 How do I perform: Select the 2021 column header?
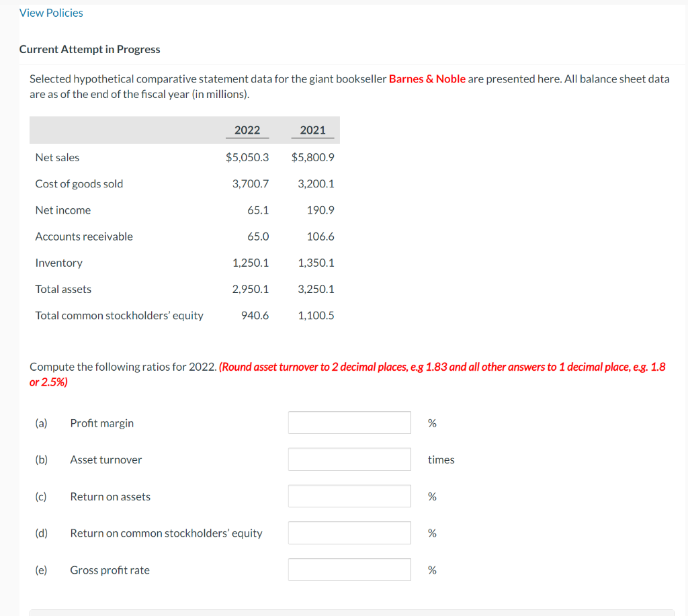click(313, 130)
